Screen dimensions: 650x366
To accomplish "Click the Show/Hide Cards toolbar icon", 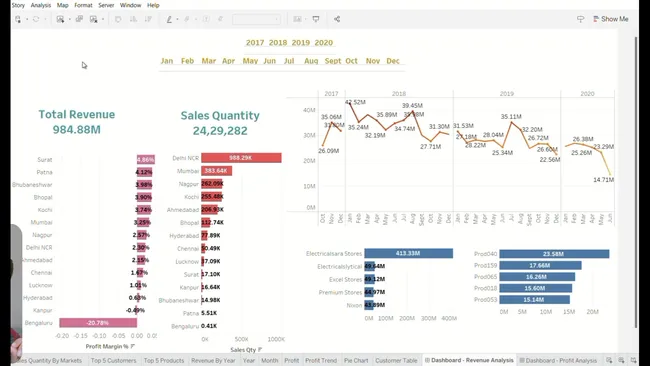I will (x=297, y=19).
